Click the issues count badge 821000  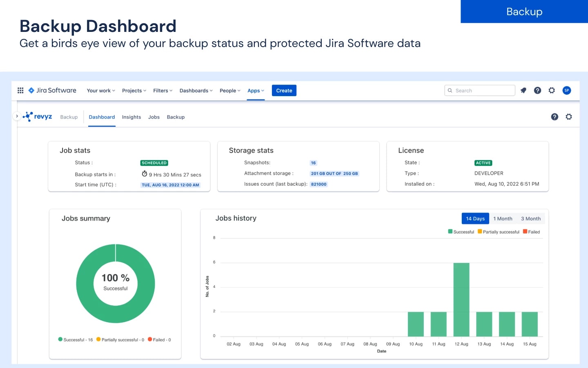[319, 184]
